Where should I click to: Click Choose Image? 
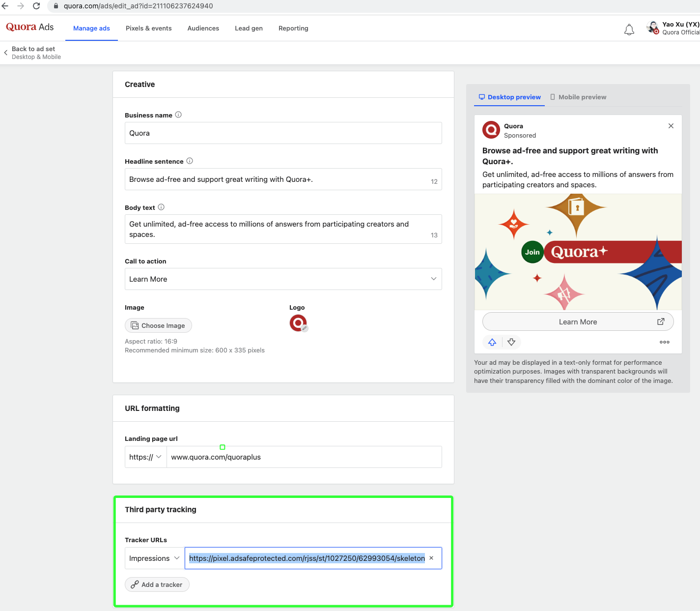158,325
